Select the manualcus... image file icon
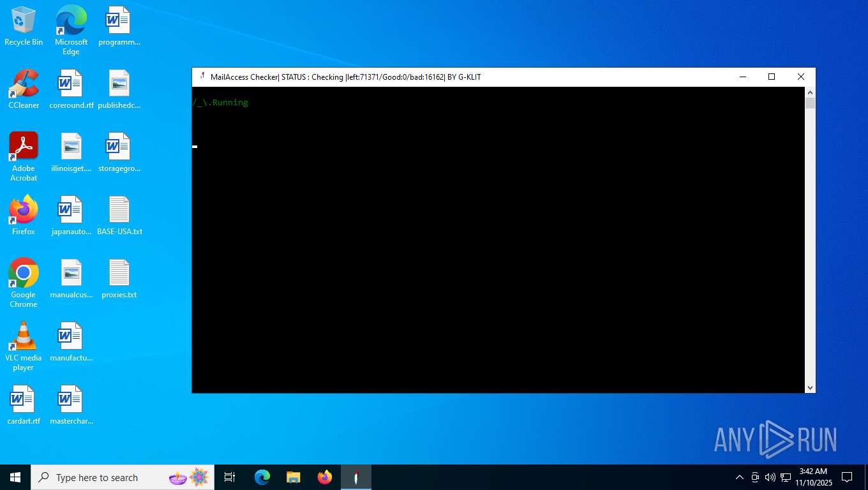This screenshot has width=868, height=490. click(71, 279)
